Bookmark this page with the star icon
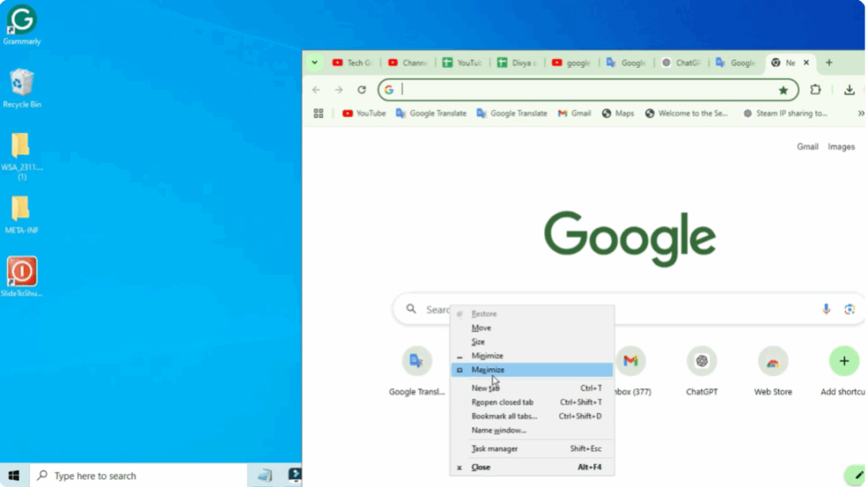 tap(782, 90)
